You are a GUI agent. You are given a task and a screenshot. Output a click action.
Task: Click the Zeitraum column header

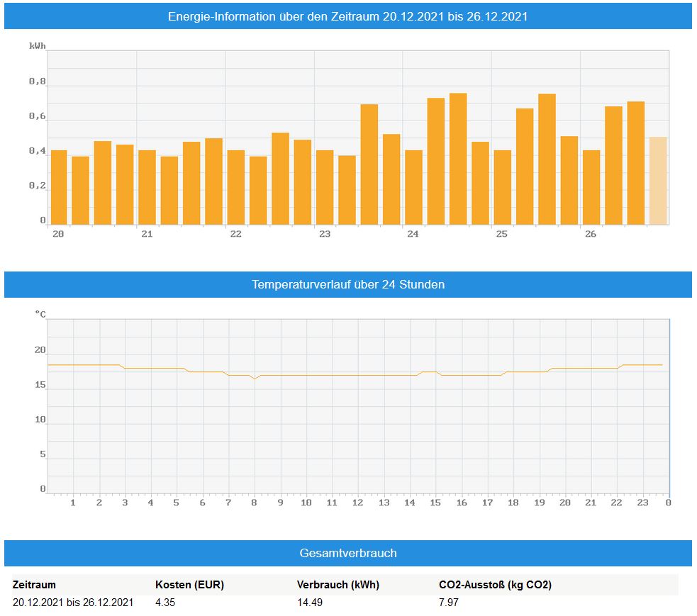(x=34, y=584)
